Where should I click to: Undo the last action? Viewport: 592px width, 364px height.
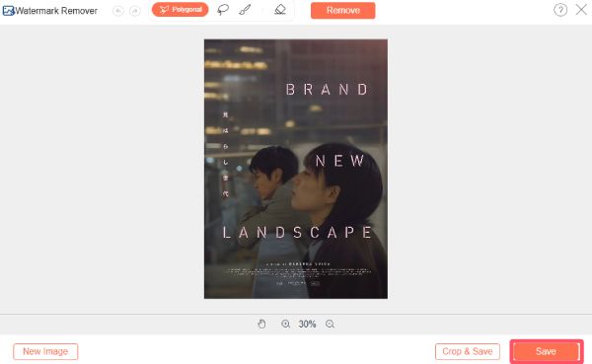click(x=118, y=11)
